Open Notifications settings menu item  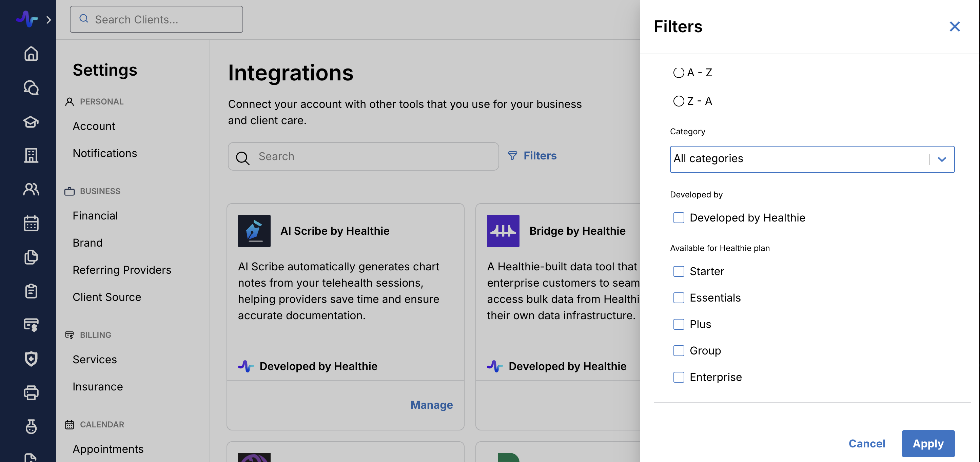105,153
